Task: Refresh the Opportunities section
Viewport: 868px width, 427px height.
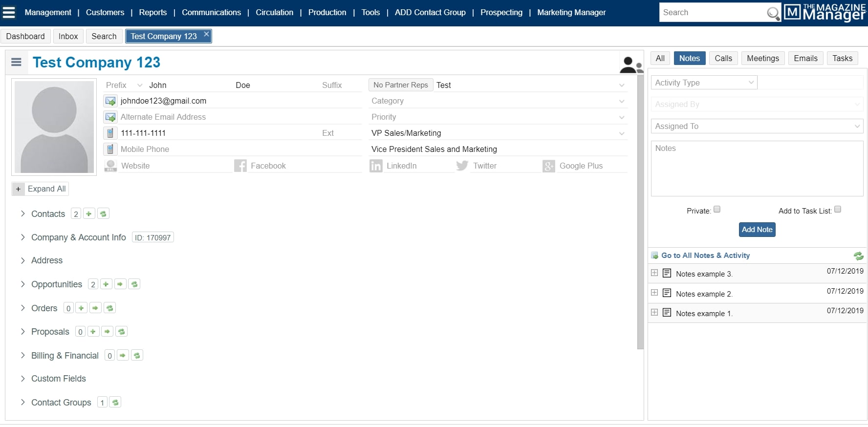Action: pyautogui.click(x=134, y=284)
